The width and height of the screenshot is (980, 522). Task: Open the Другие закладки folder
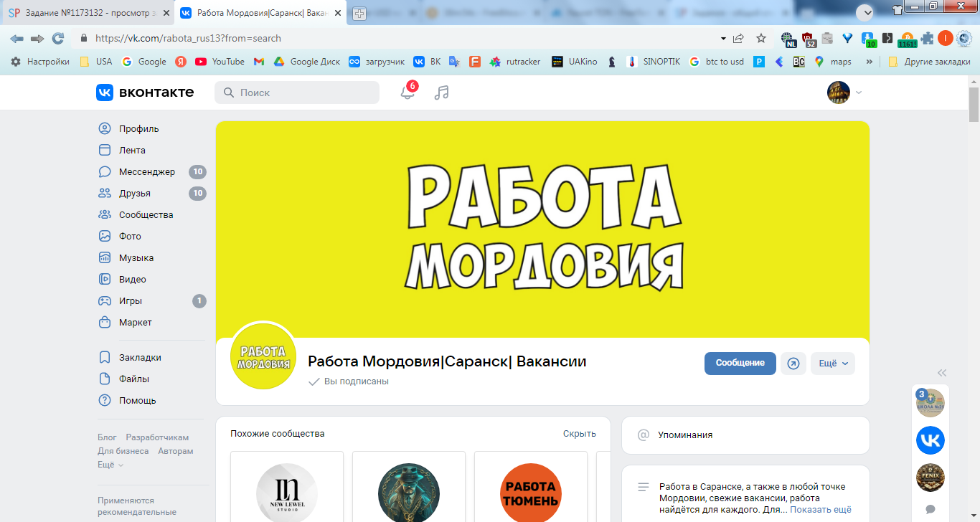pyautogui.click(x=929, y=62)
